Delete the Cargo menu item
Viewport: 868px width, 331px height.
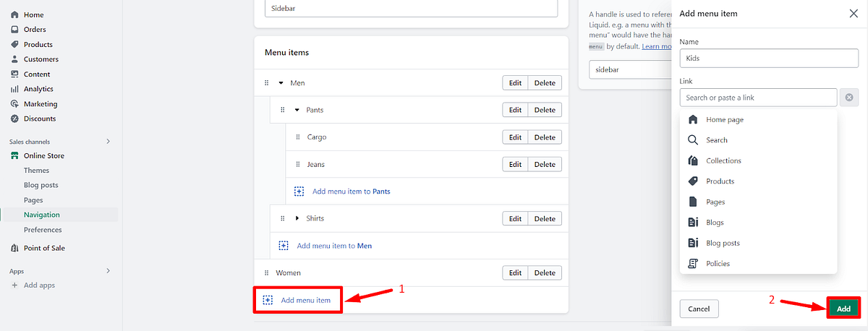[x=545, y=137]
